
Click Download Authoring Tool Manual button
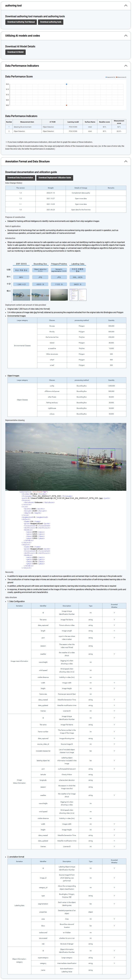tap(21, 22)
